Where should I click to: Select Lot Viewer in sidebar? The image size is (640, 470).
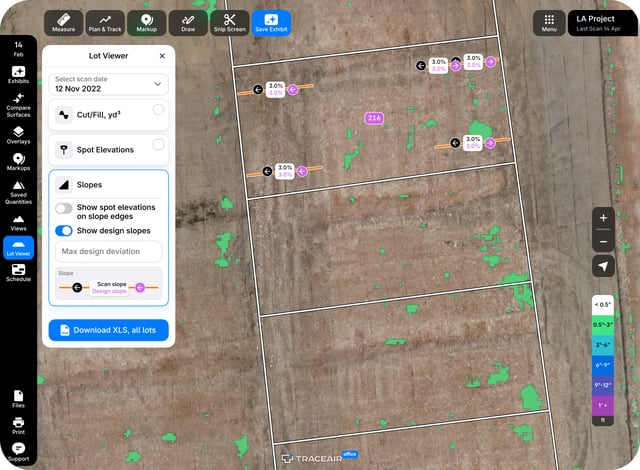[x=18, y=248]
